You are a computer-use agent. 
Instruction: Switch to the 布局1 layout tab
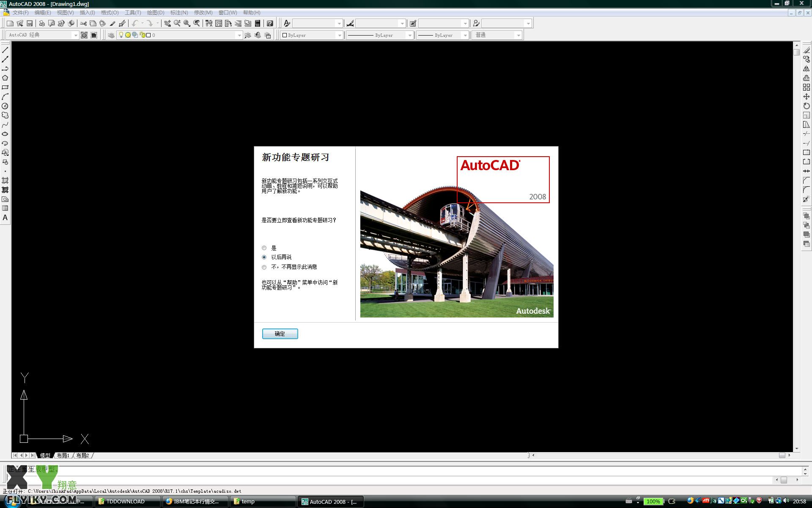63,456
